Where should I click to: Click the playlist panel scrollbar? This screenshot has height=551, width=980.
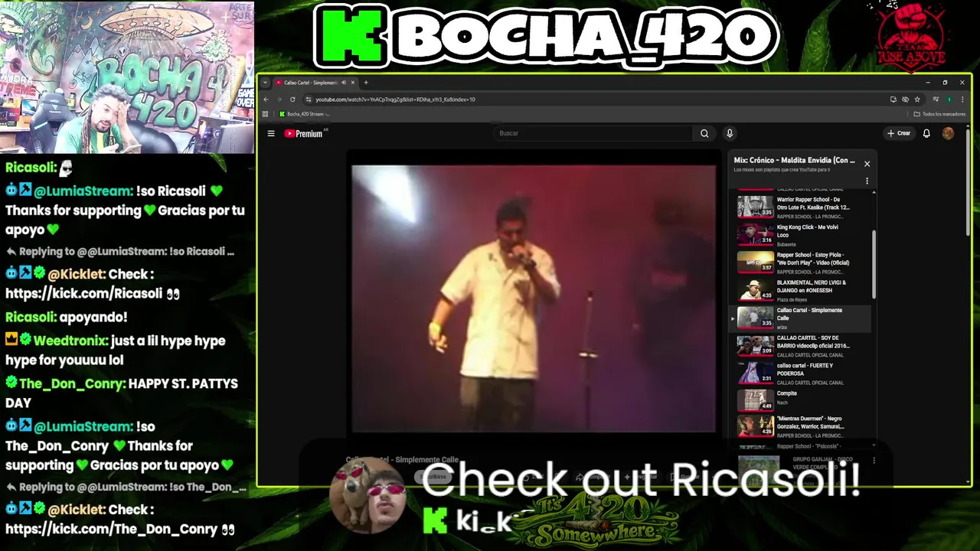point(874,264)
